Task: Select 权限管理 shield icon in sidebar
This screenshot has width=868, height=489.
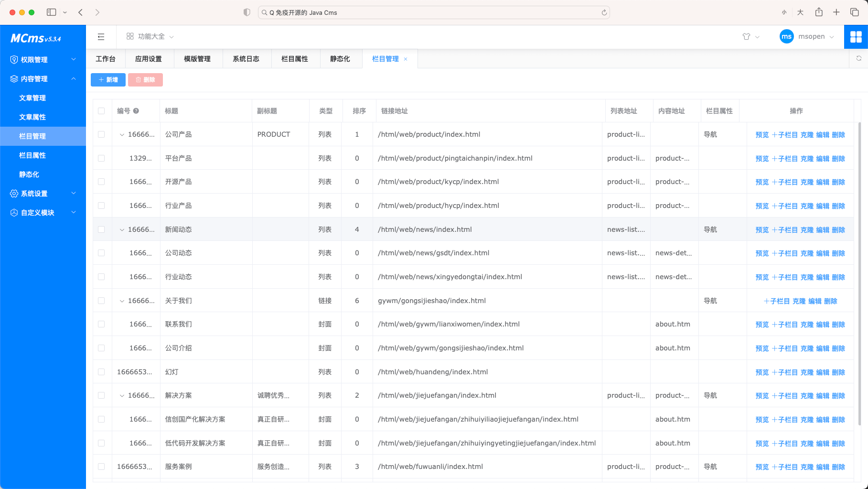Action: [13, 59]
